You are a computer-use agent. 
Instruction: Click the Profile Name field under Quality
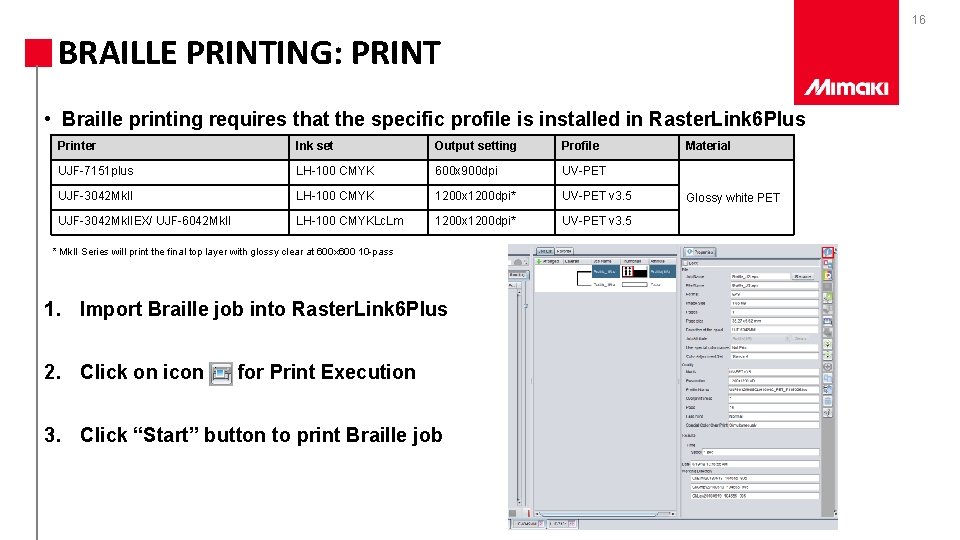(774, 389)
